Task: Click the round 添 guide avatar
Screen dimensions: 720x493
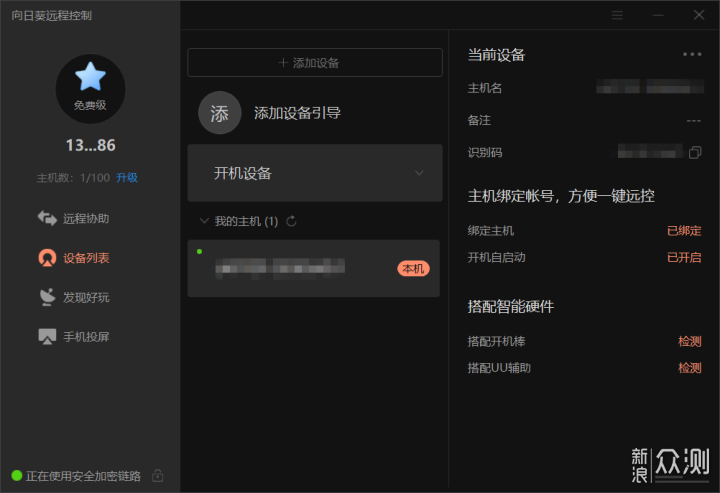Action: [219, 112]
